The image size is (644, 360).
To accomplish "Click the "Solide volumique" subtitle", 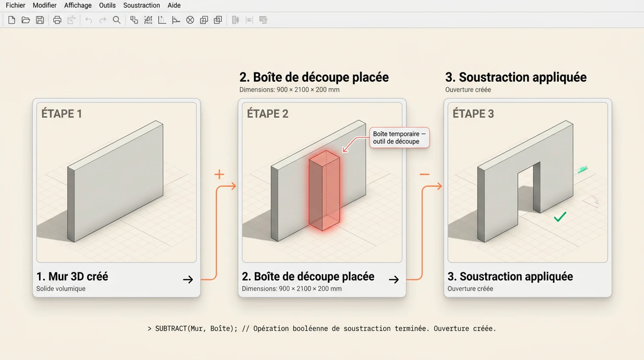I will pyautogui.click(x=61, y=289).
